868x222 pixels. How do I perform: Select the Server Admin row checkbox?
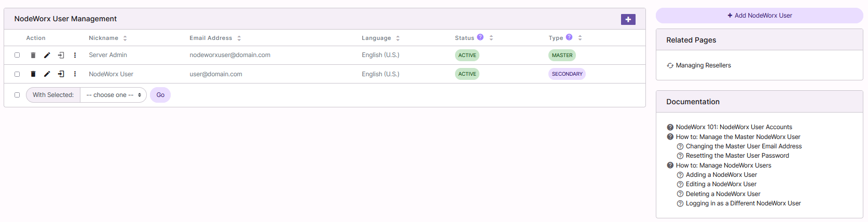pos(17,55)
